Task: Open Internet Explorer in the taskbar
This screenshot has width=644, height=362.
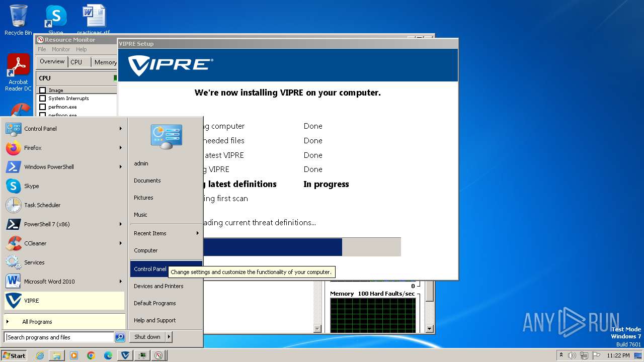Action: coord(40,355)
